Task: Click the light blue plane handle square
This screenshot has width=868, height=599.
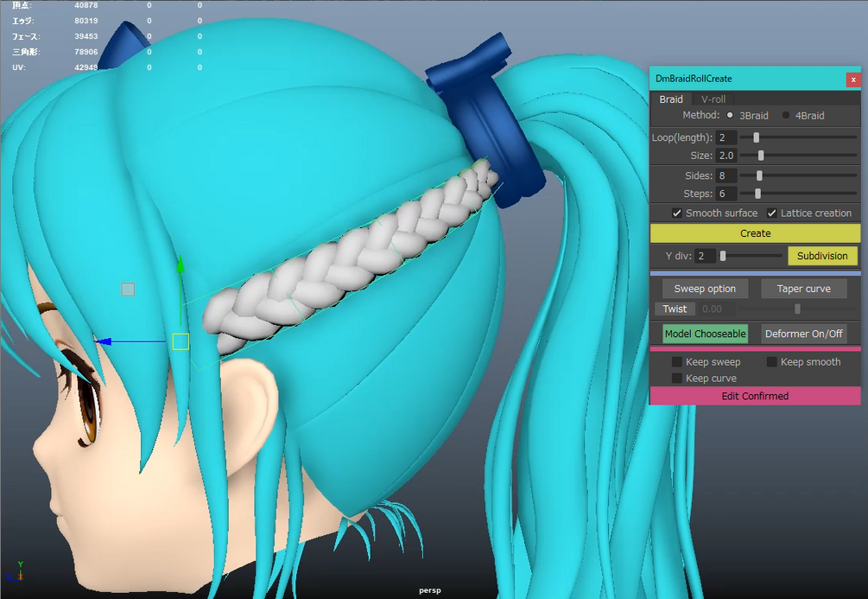Action: tap(128, 290)
